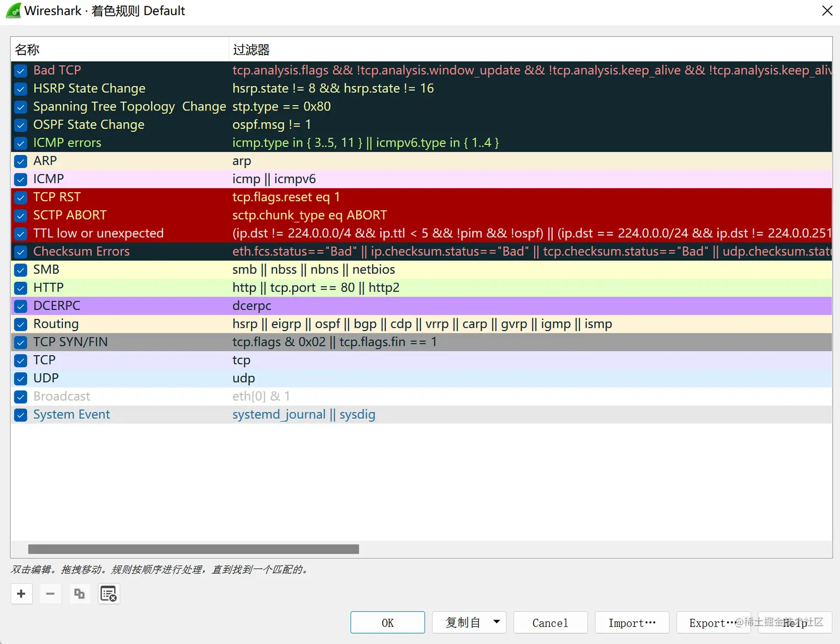Click the 过滤器 column header
Screen dimensions: 840x644
pyautogui.click(x=531, y=49)
